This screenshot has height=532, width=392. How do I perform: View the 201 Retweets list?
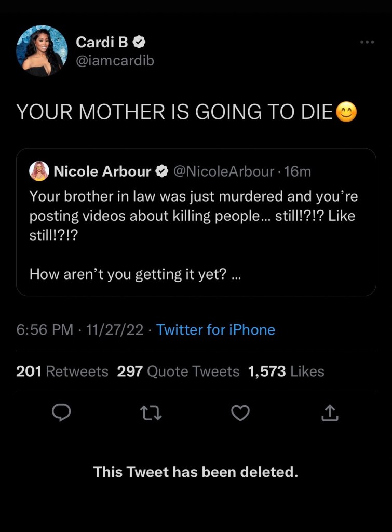coord(62,371)
